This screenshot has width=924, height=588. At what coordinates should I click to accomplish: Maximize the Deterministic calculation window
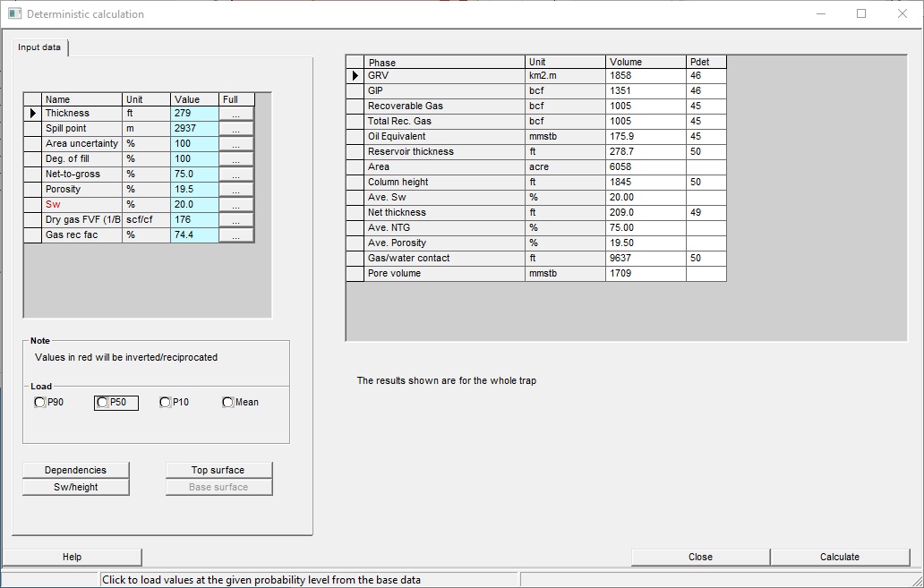click(861, 14)
